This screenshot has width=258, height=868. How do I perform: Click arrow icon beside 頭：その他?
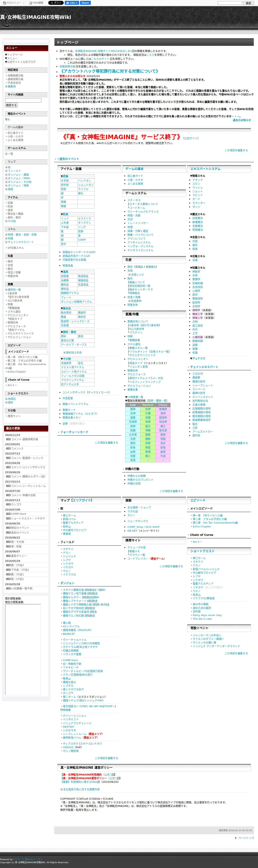click(8, 542)
